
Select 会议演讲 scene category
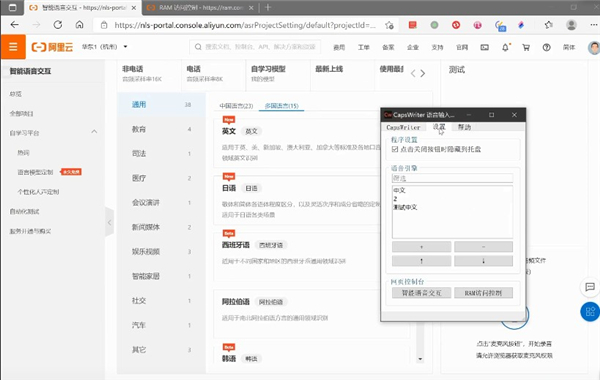point(161,203)
